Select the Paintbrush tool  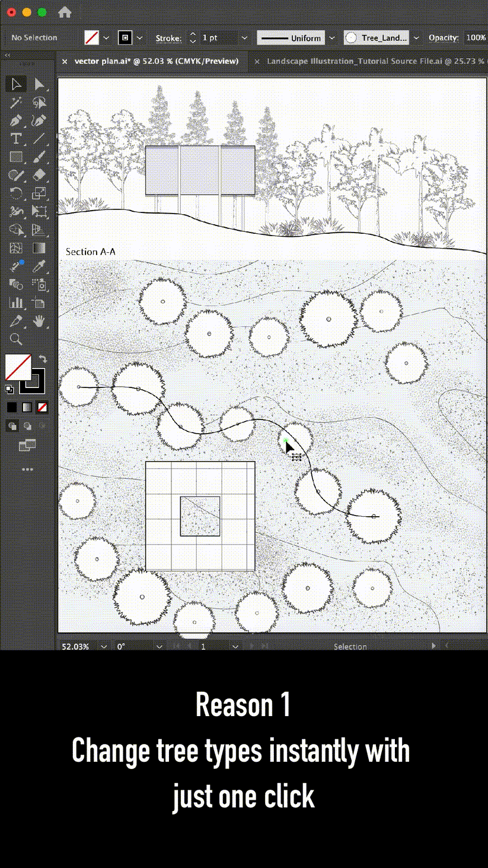pyautogui.click(x=39, y=157)
